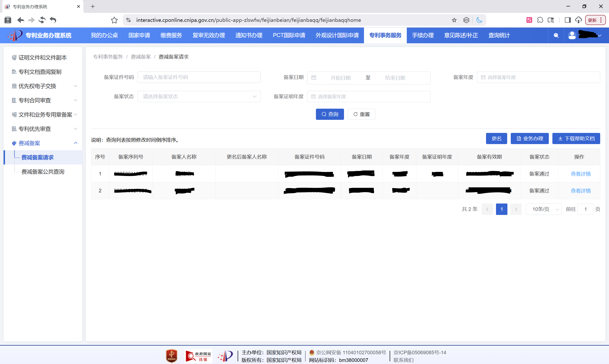
Task: Click the download icon on 下载帮助文档 button
Action: coord(560,138)
